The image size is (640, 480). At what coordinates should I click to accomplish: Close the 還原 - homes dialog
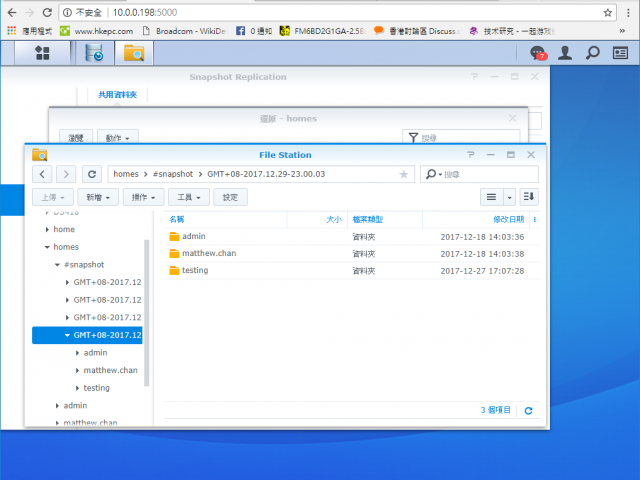[x=513, y=118]
